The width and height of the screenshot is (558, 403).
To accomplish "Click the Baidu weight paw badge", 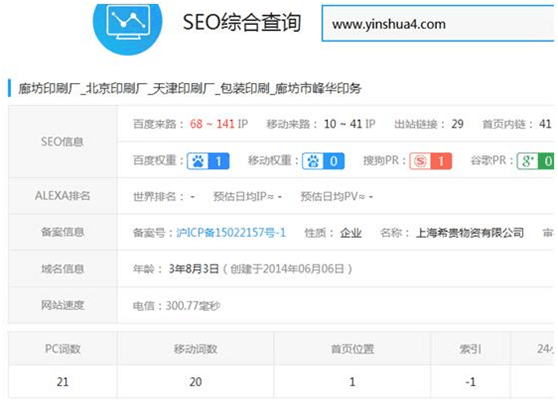I will 208,161.
